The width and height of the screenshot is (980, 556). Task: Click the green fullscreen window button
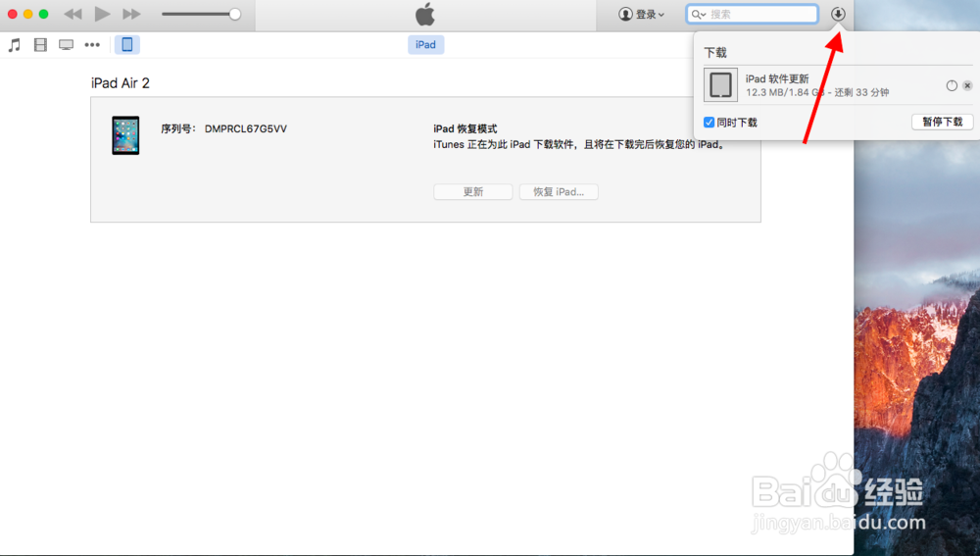pyautogui.click(x=43, y=14)
